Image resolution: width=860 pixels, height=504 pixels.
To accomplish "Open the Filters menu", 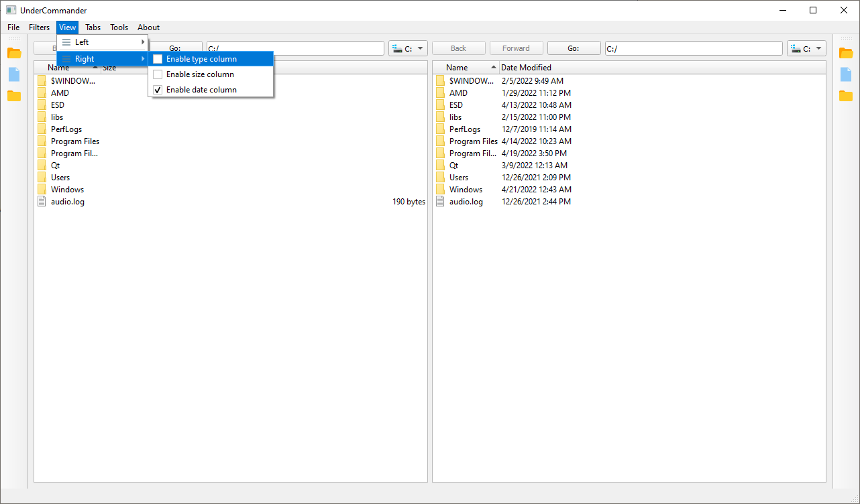I will click(39, 27).
